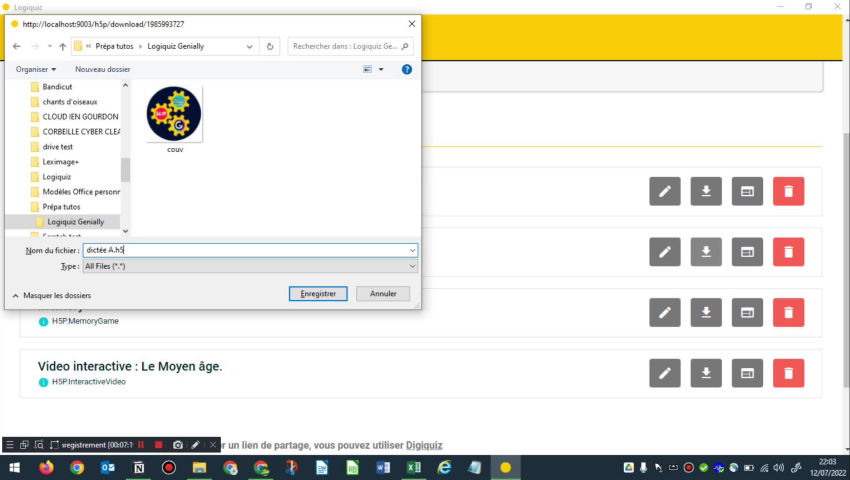Click Nouveau dossier to create a folder
850x480 pixels.
[x=103, y=69]
